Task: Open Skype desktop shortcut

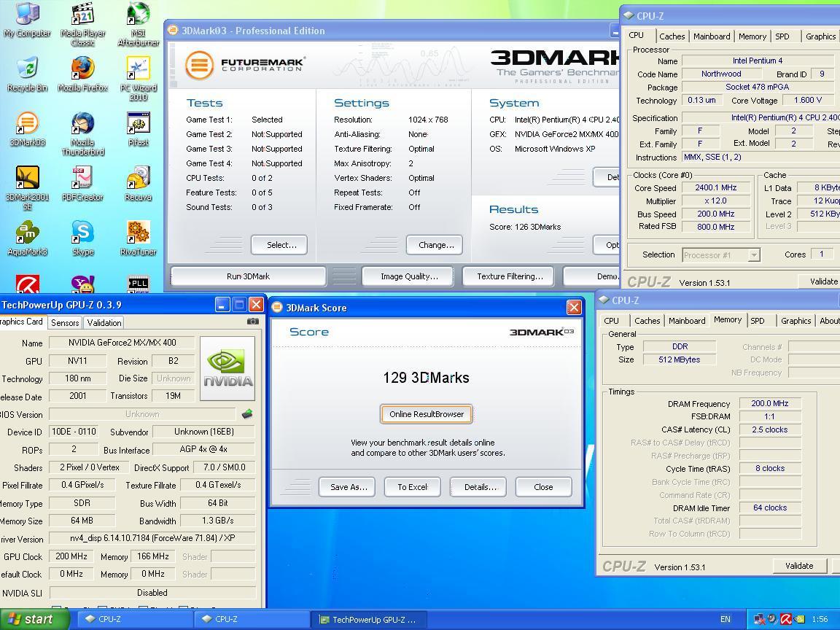Action: [x=82, y=238]
